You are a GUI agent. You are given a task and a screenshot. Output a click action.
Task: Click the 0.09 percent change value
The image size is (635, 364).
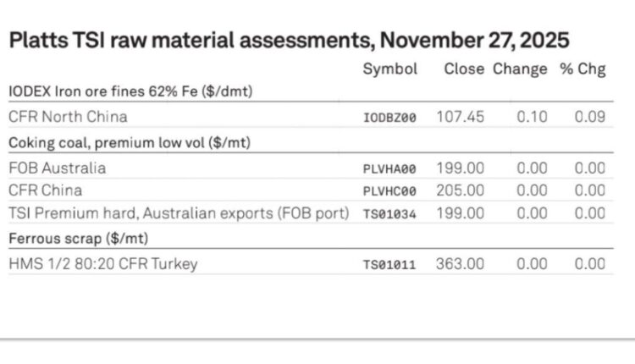589,117
